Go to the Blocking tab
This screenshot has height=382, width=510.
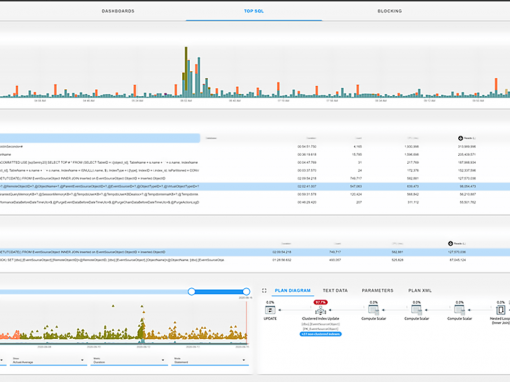[389, 11]
